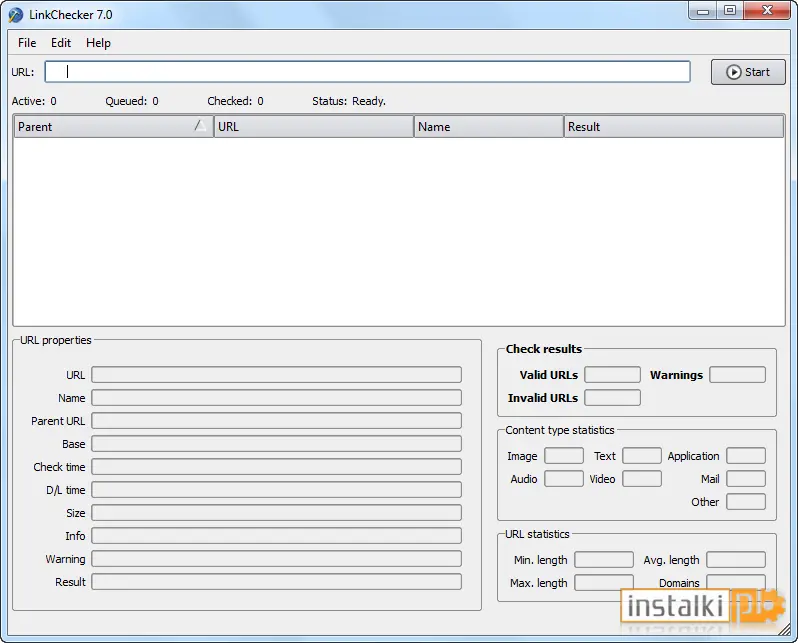Click the 'Queued: 0' counter text
This screenshot has width=798, height=643.
(132, 101)
